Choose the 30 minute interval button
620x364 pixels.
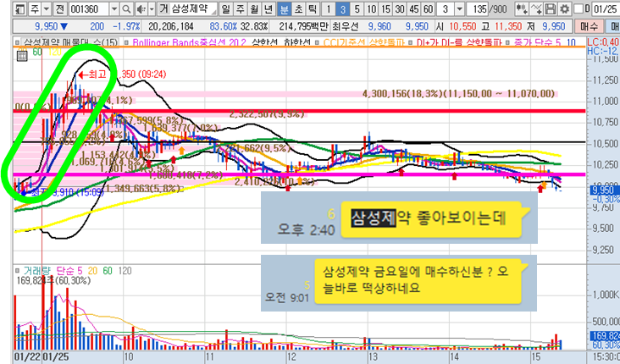tap(400, 8)
